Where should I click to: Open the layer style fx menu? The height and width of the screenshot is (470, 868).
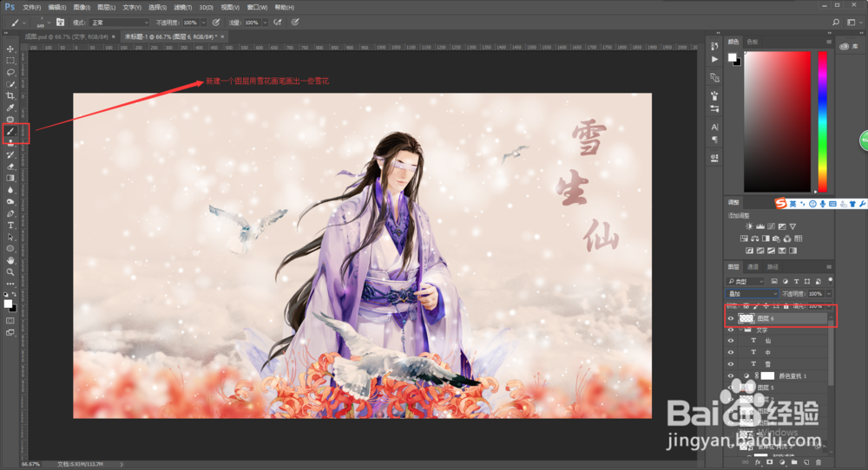pos(758,462)
